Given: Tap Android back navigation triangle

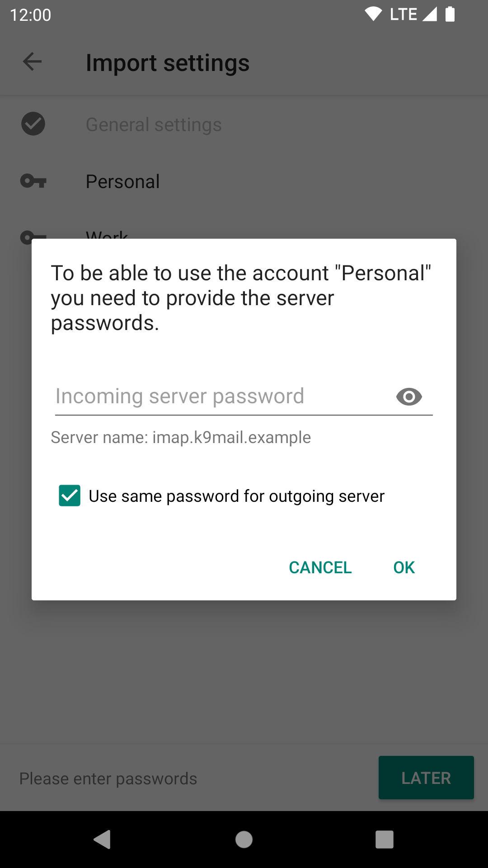Looking at the screenshot, I should pos(102,840).
